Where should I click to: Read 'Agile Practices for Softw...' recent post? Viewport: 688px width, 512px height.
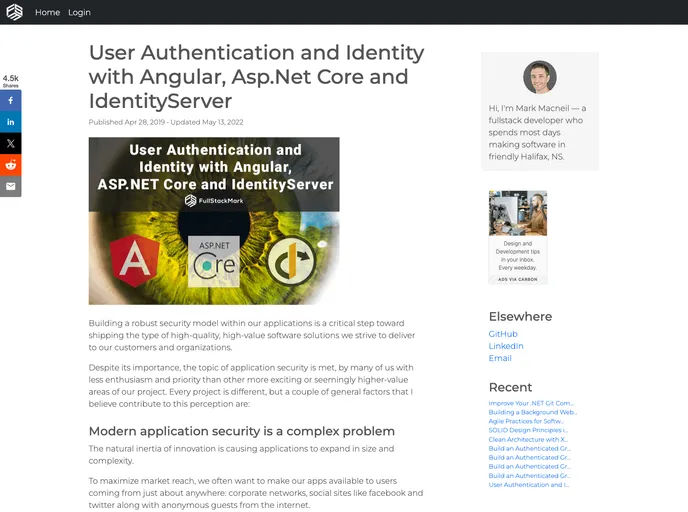(526, 421)
